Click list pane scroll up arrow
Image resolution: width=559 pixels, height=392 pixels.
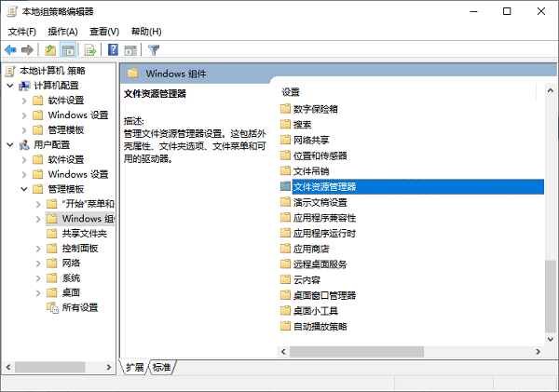pyautogui.click(x=550, y=91)
